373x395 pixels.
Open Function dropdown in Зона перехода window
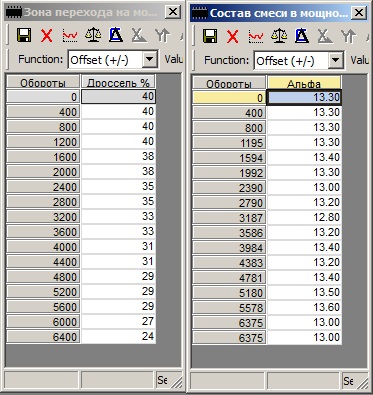click(150, 60)
